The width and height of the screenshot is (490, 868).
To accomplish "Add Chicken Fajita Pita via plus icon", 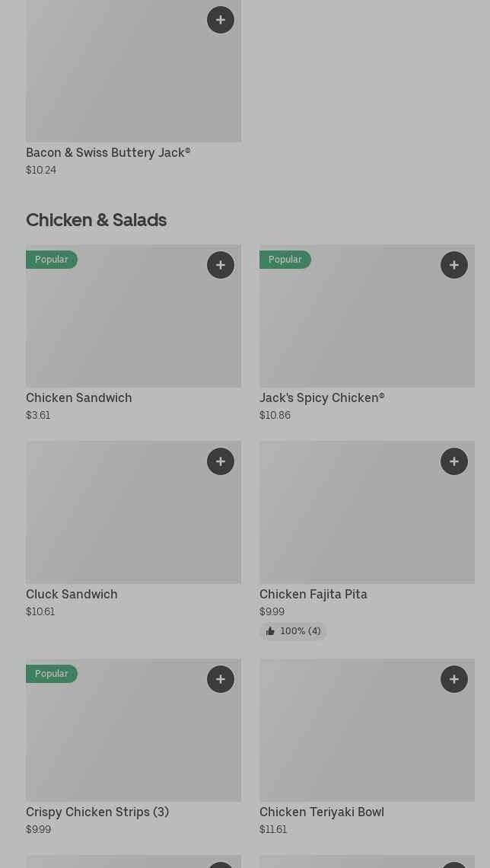I will (454, 461).
